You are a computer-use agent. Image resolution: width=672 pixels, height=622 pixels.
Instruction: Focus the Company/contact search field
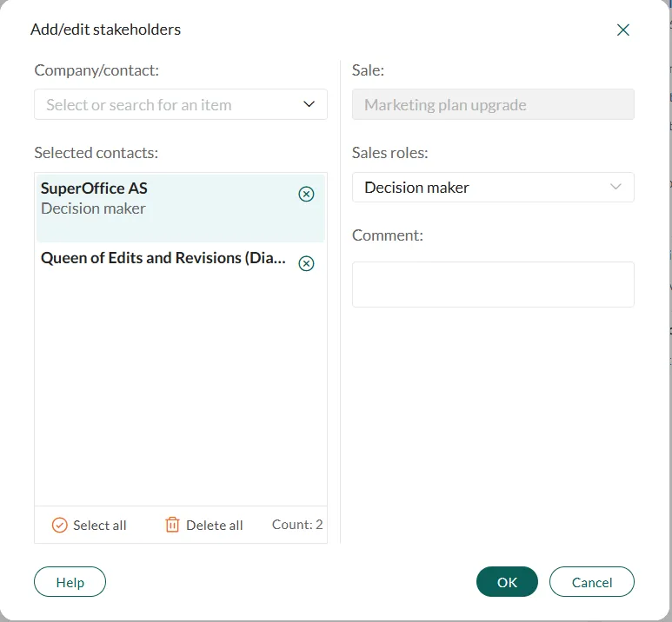(165, 104)
